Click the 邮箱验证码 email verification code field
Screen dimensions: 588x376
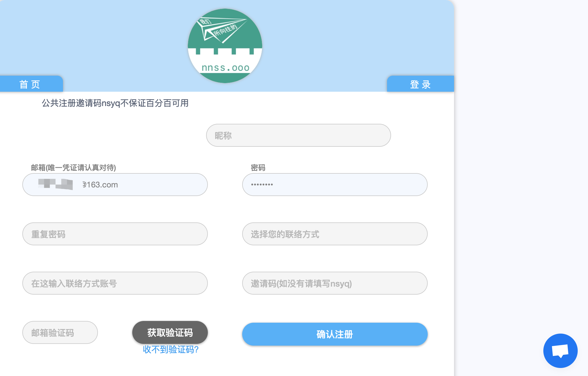click(x=60, y=332)
